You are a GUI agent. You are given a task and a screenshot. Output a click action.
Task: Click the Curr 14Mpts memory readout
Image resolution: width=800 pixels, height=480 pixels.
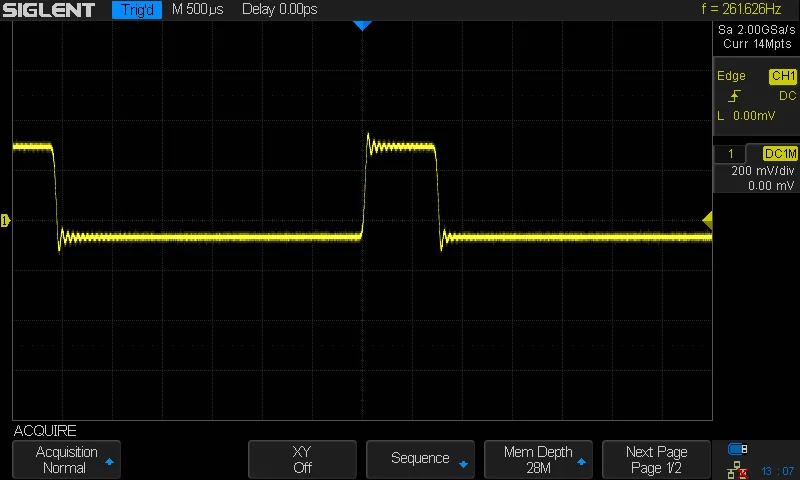pyautogui.click(x=757, y=44)
